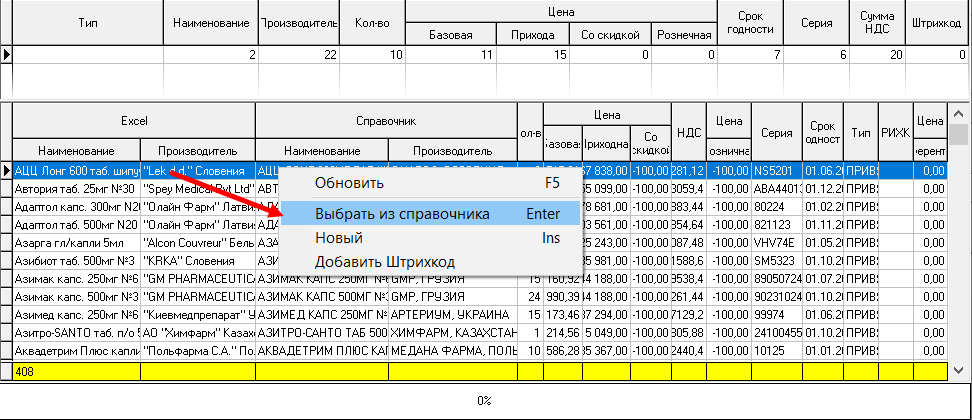
Task: Click the series cell NS5201
Action: click(777, 171)
